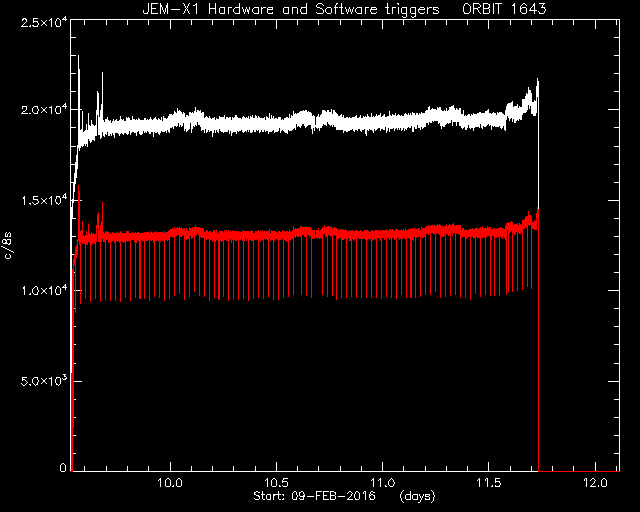Click the 2.0×10⁴ y-axis tick label
Image resolution: width=640 pixels, height=512 pixels.
coord(44,110)
